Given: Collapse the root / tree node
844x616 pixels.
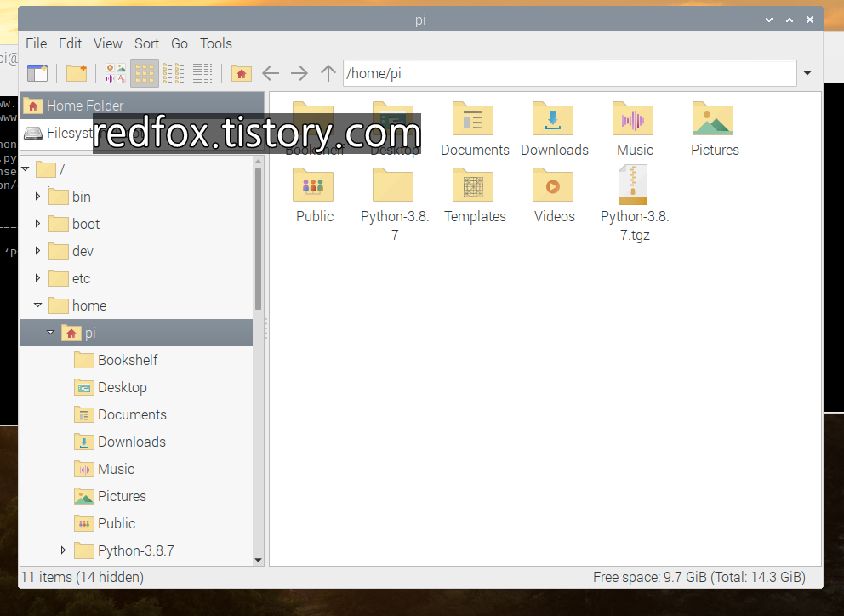Looking at the screenshot, I should (x=26, y=169).
